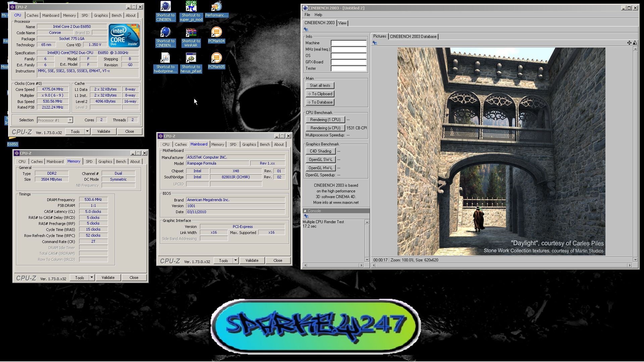The image size is (644, 362).
Task: Click the Rampage Formula model value
Action: pos(218,163)
